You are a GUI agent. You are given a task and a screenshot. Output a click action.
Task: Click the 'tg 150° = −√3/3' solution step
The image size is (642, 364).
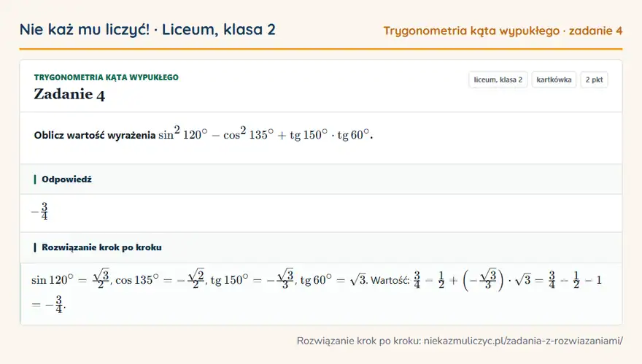pos(252,279)
